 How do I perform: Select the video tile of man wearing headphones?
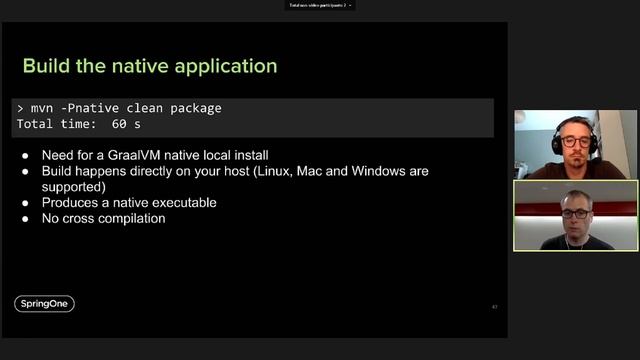[x=575, y=144]
